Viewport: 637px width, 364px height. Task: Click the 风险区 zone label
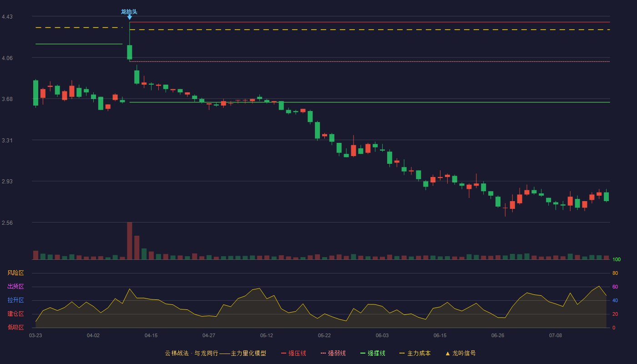pos(15,273)
